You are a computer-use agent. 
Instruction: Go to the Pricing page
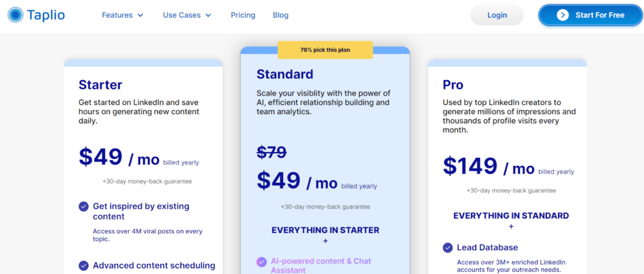coord(243,15)
